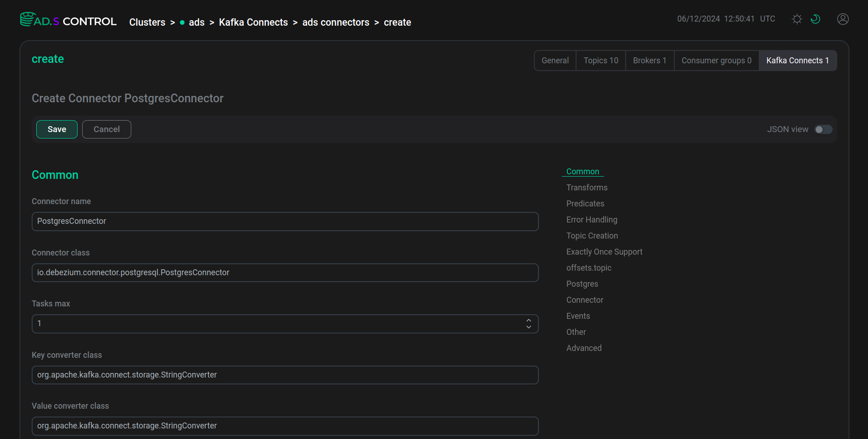
Task: Go to Kafka Connects breadcrumb
Action: (x=253, y=22)
